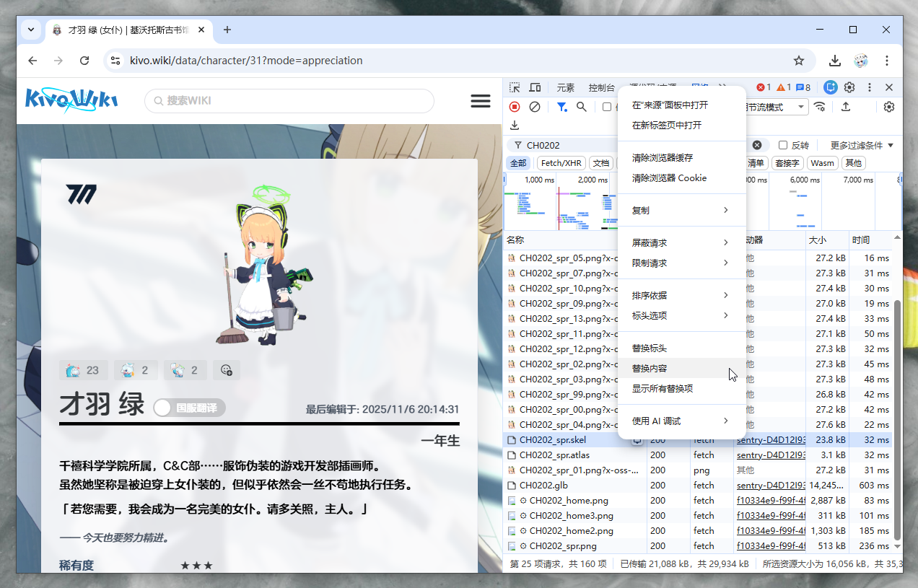Screen dimensions: 918x588
Task: Select the Fetch/XHR filter chip
Action: [x=561, y=163]
